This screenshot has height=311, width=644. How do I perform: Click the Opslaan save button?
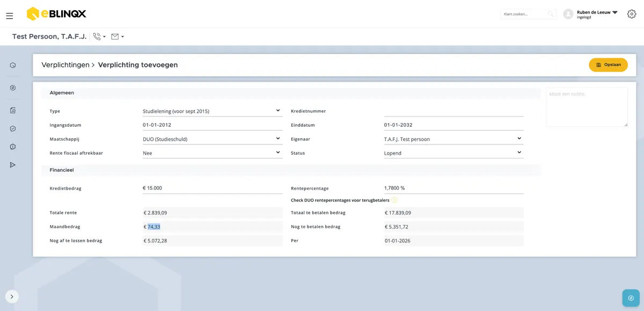point(608,65)
